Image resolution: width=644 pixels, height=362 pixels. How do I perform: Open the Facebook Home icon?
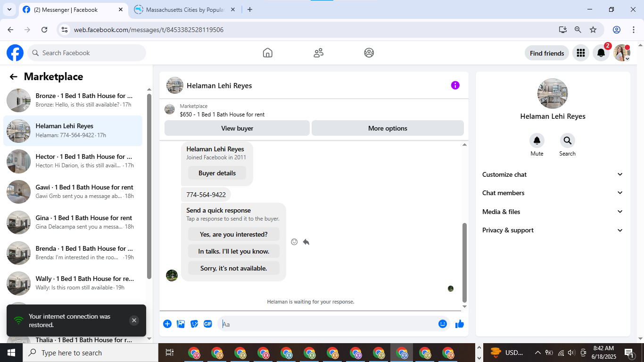point(268,53)
